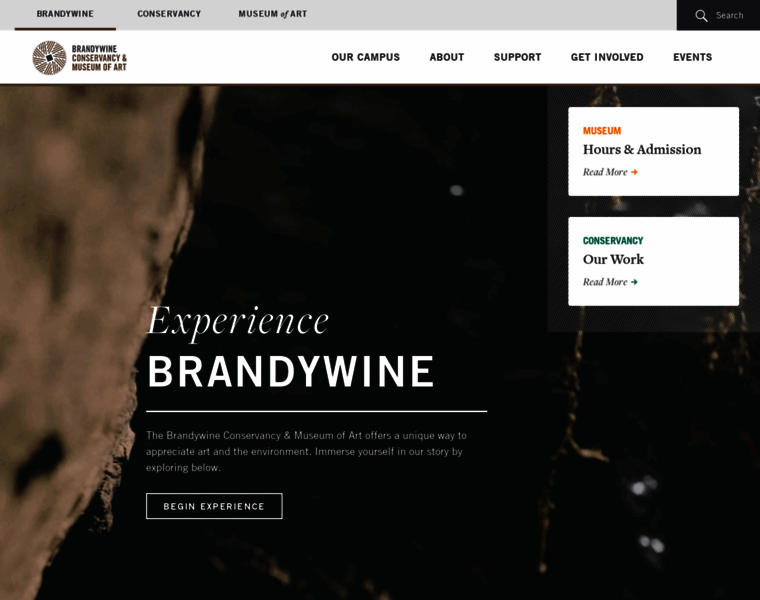Click the orange Museum label
Screen dimensions: 760x600
(x=602, y=131)
